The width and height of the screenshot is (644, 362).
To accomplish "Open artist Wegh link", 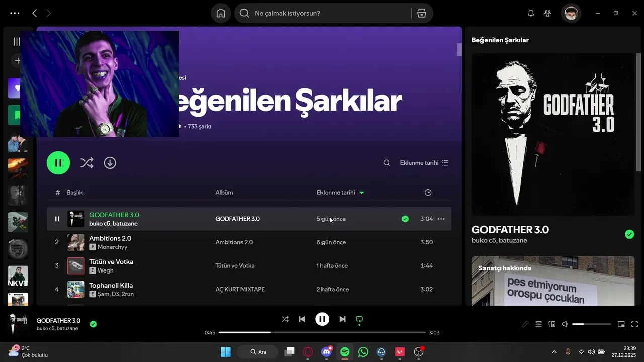I will click(105, 270).
